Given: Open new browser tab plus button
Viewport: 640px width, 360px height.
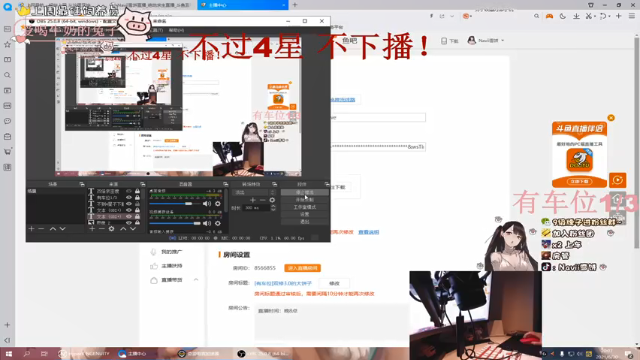Looking at the screenshot, I should (x=295, y=5).
